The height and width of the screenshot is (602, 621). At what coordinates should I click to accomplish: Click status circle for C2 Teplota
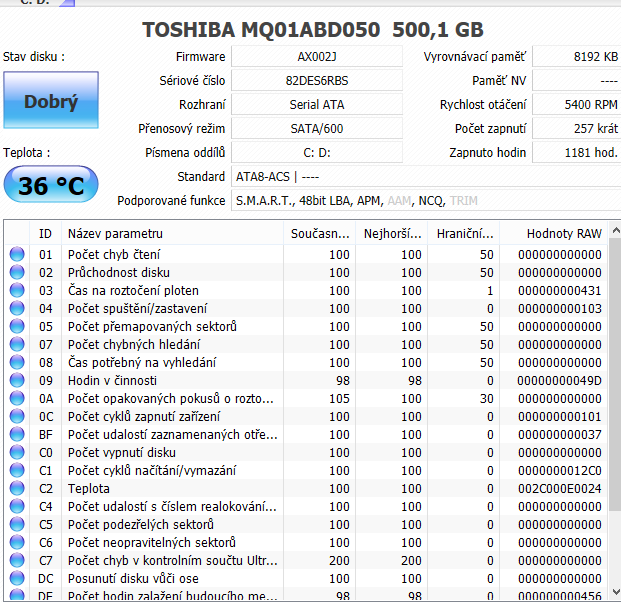[x=17, y=488]
